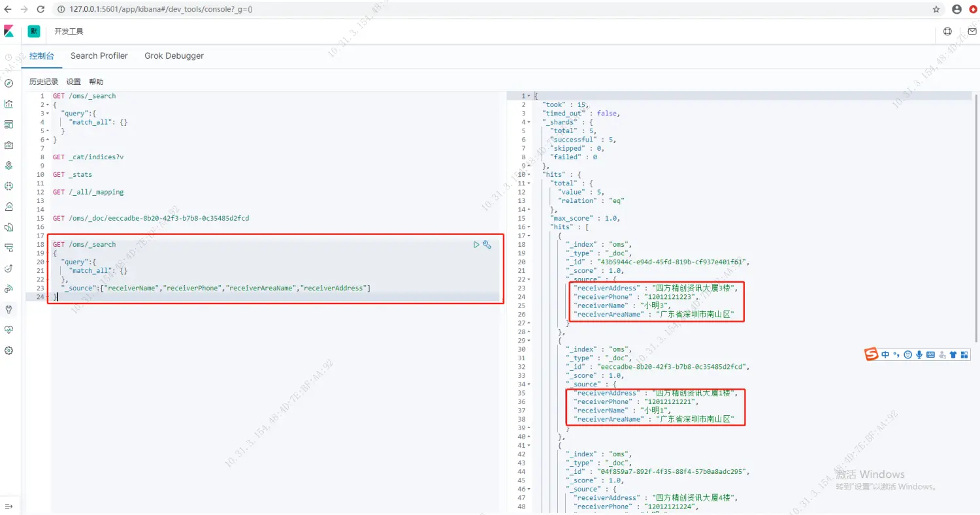Click the response pane vertical scrollbar
The width and height of the screenshot is (980, 515).
(976, 196)
